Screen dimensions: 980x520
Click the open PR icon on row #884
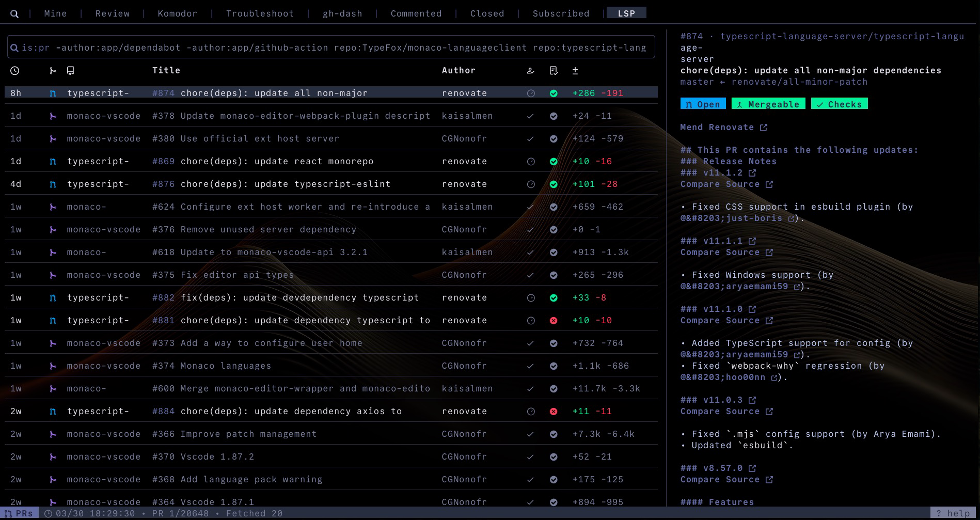click(53, 412)
